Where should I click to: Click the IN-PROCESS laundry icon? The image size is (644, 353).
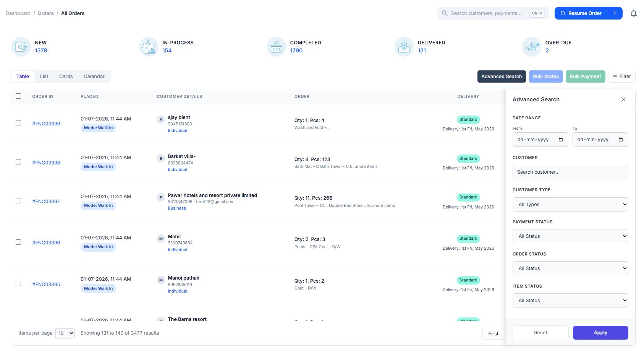[x=149, y=47]
